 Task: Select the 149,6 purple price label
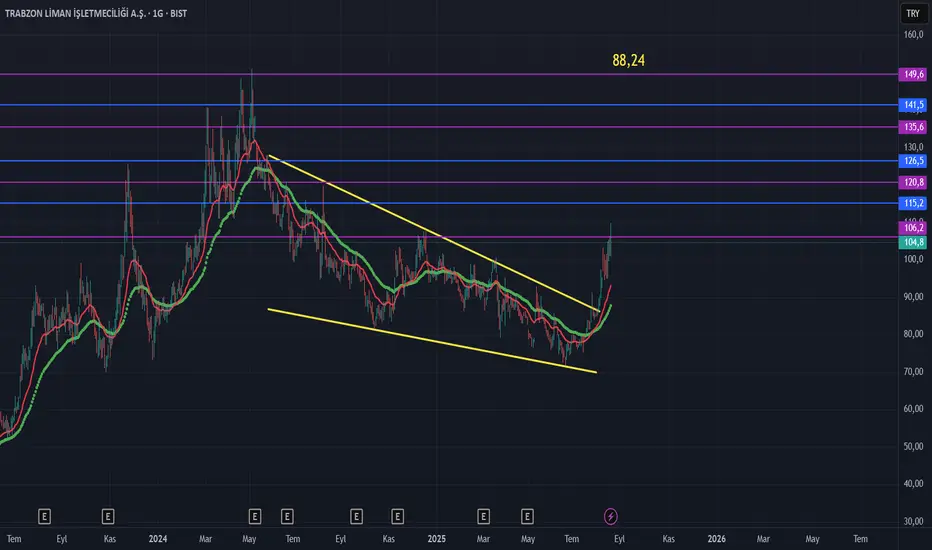pos(913,74)
